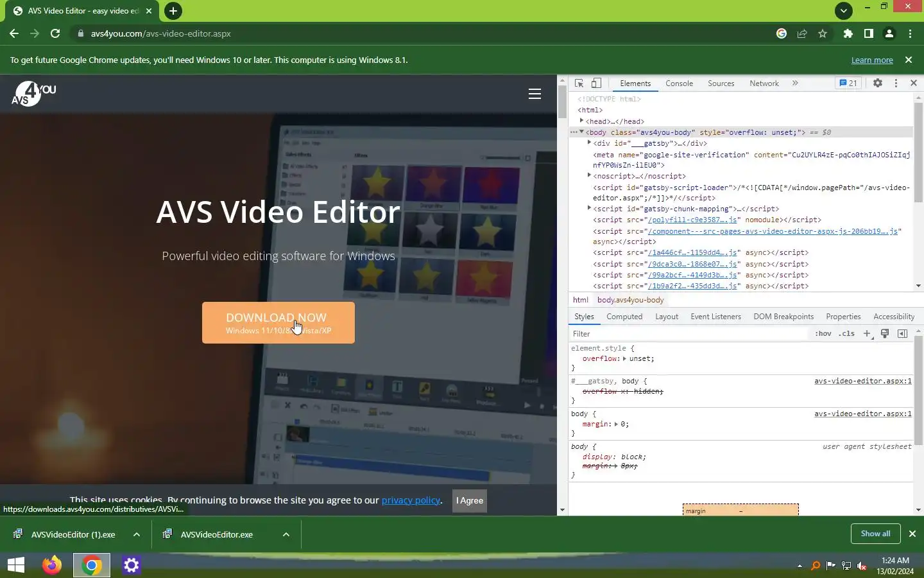This screenshot has height=578, width=924.
Task: Expand the gatsby-chunk-mapping script node
Action: tap(589, 208)
